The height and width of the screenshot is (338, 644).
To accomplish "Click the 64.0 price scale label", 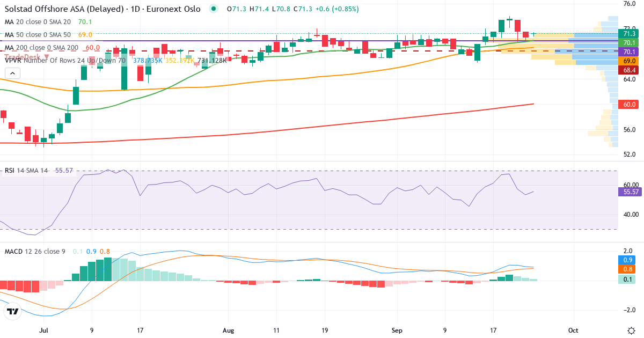I will [x=629, y=79].
